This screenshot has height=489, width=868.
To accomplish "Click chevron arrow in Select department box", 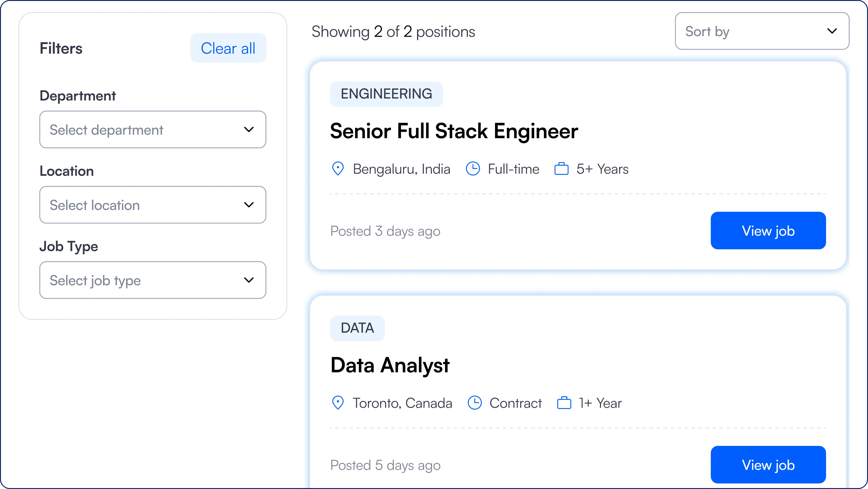I will click(x=249, y=129).
